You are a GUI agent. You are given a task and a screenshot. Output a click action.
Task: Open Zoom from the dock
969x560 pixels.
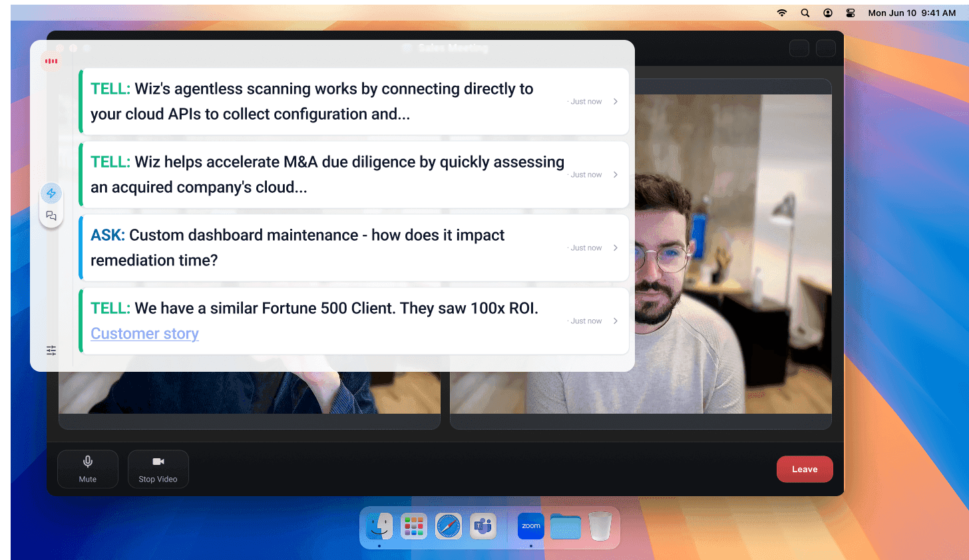point(530,525)
